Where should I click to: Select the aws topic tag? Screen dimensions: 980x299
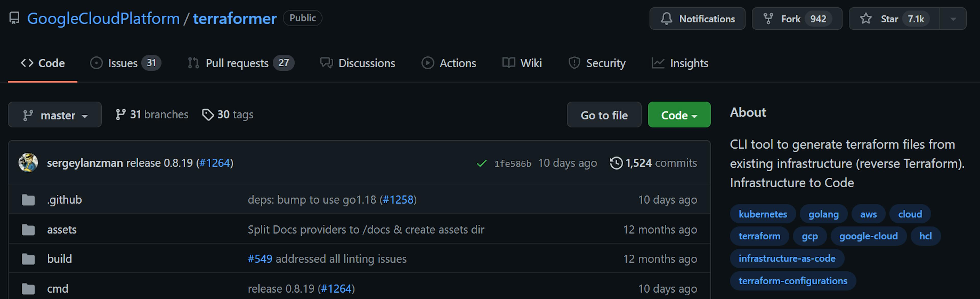coord(868,214)
